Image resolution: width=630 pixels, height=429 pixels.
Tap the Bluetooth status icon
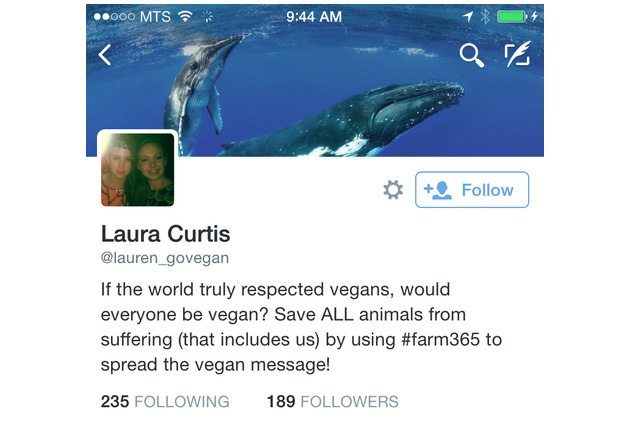(485, 16)
